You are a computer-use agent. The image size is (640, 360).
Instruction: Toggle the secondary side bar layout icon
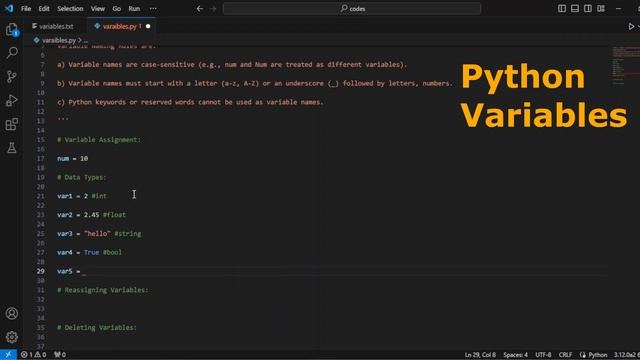click(x=588, y=9)
